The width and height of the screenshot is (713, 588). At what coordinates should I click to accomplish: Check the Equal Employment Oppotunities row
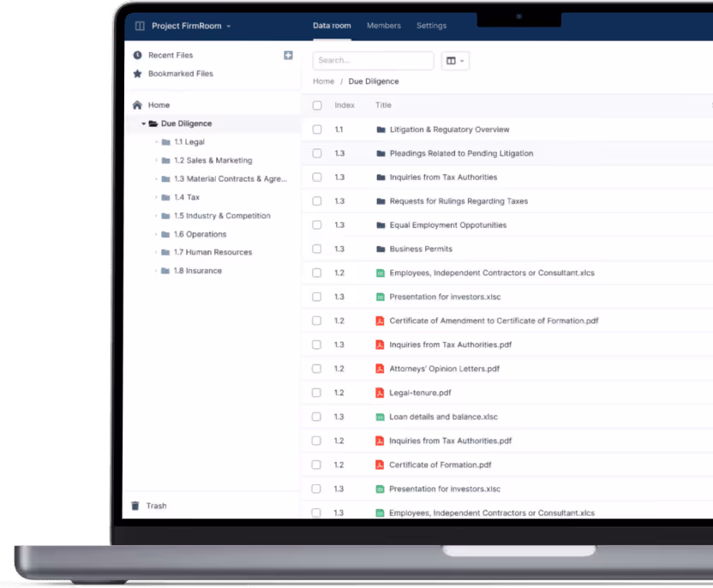point(317,225)
